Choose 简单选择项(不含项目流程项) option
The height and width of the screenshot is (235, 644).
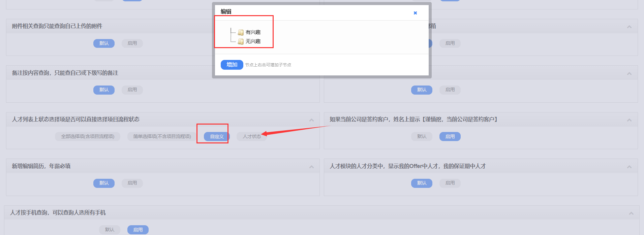(162, 137)
